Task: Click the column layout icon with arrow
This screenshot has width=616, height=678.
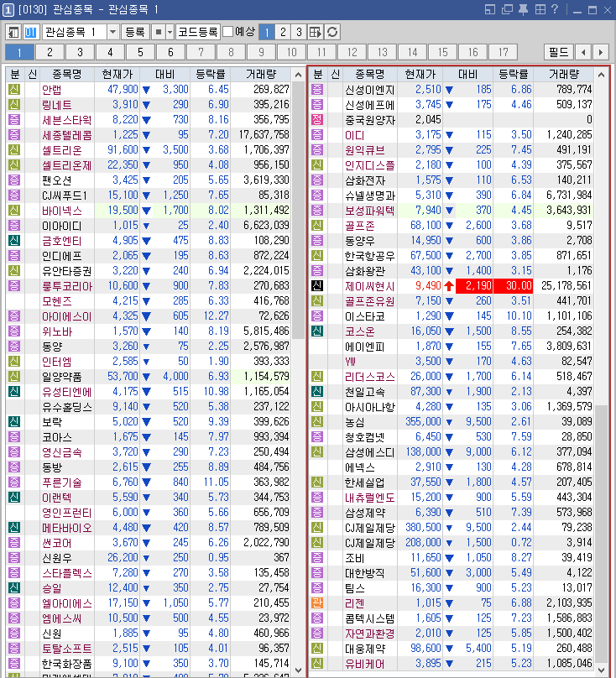Action: (316, 32)
